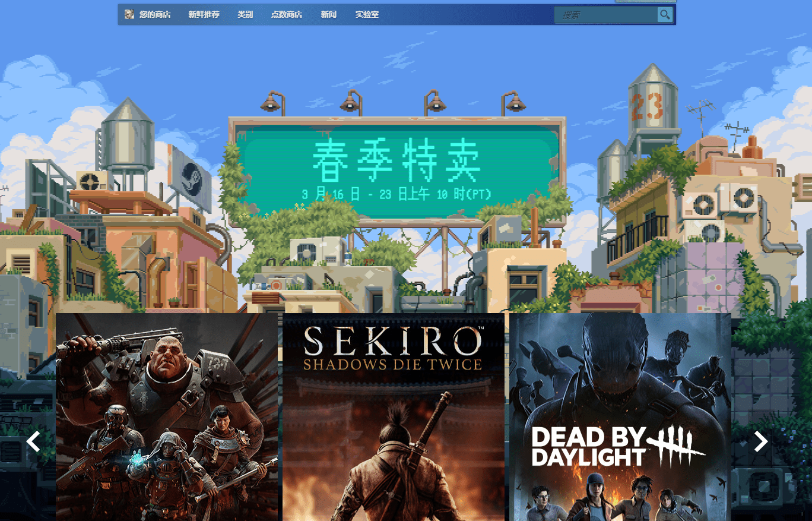The image size is (812, 521).
Task: Open the 新鲜推荐 menu
Action: point(204,14)
